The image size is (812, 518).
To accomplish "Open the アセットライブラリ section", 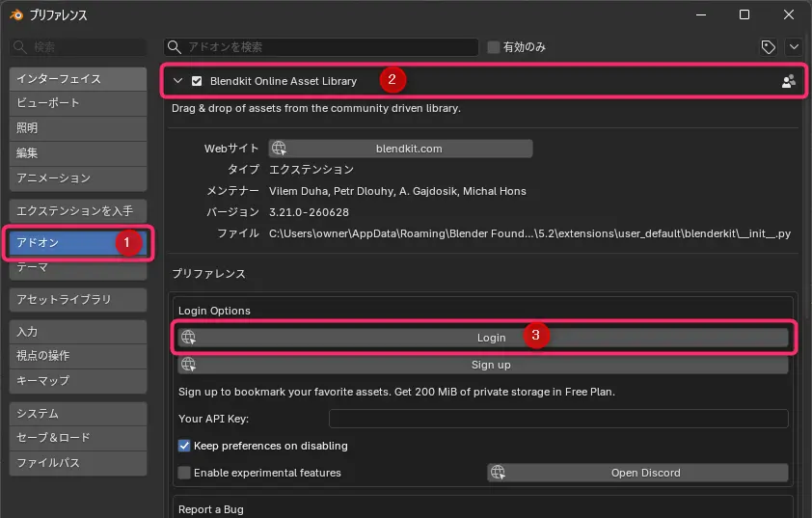I will 78,300.
